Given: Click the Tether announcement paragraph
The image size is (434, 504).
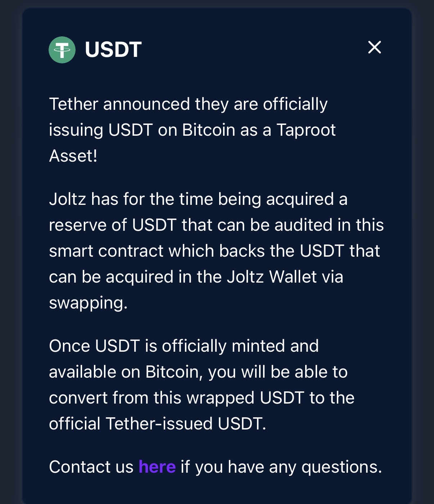Looking at the screenshot, I should (x=192, y=130).
